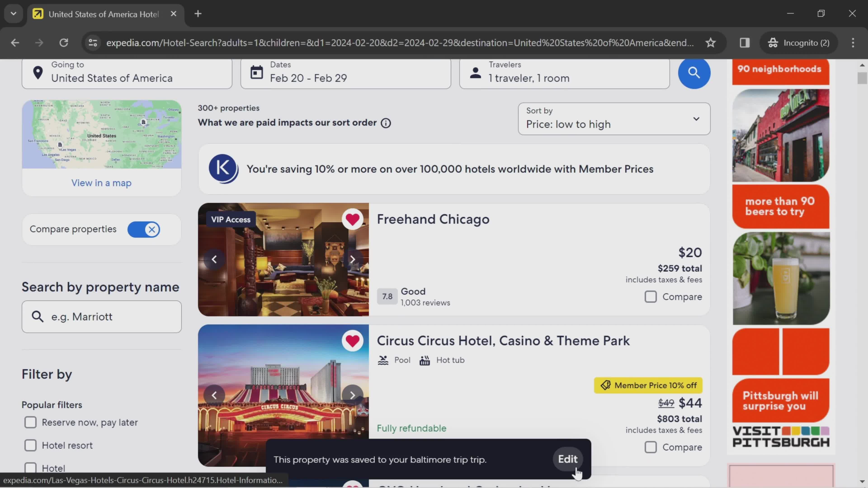Click the scrollbar down arrow
The image size is (868, 488).
(x=862, y=482)
